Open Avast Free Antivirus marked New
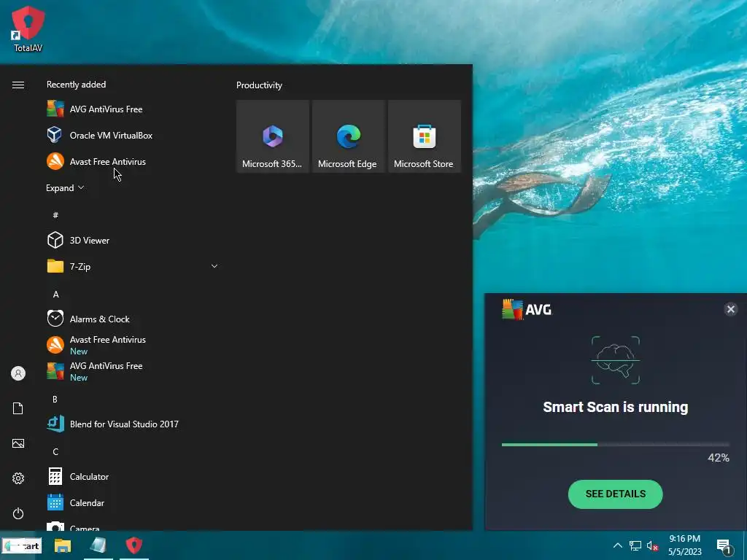This screenshot has width=747, height=560. (x=133, y=345)
